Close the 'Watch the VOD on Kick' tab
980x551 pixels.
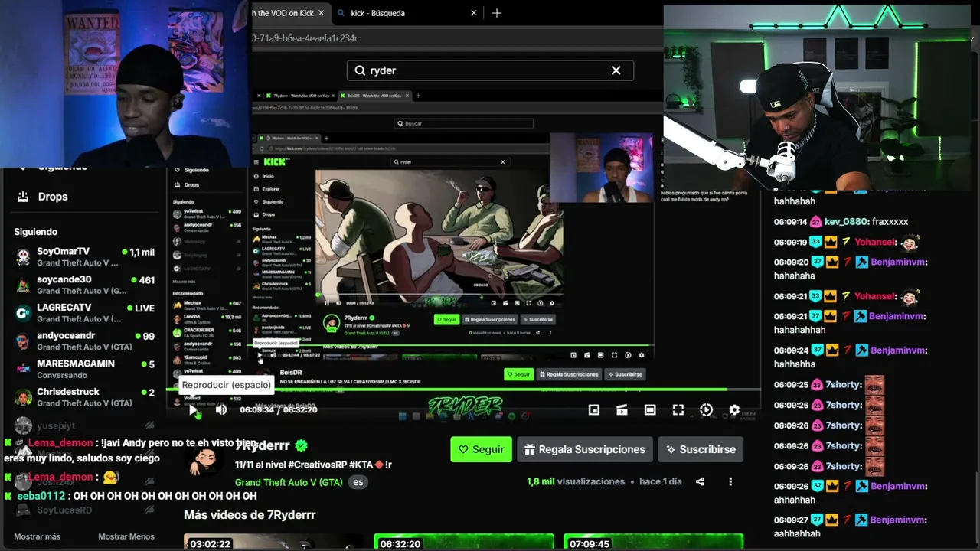click(321, 13)
